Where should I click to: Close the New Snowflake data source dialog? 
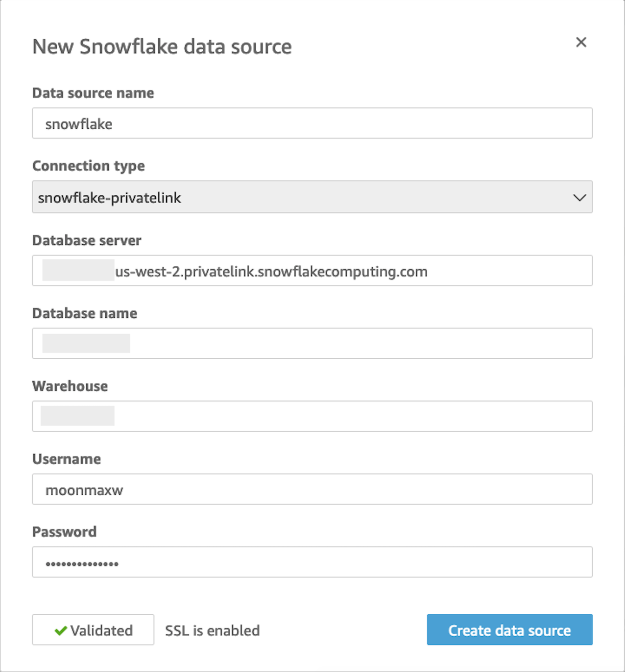[581, 43]
